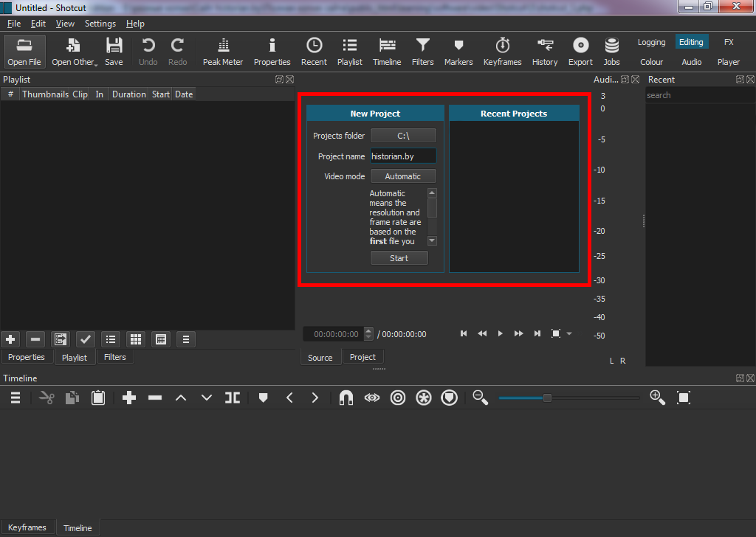Show the History panel
Image resolution: width=756 pixels, height=537 pixels.
(x=545, y=52)
